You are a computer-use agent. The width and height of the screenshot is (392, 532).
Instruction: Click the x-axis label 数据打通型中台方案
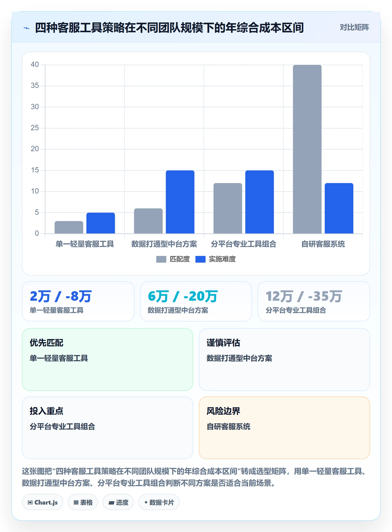tap(164, 244)
